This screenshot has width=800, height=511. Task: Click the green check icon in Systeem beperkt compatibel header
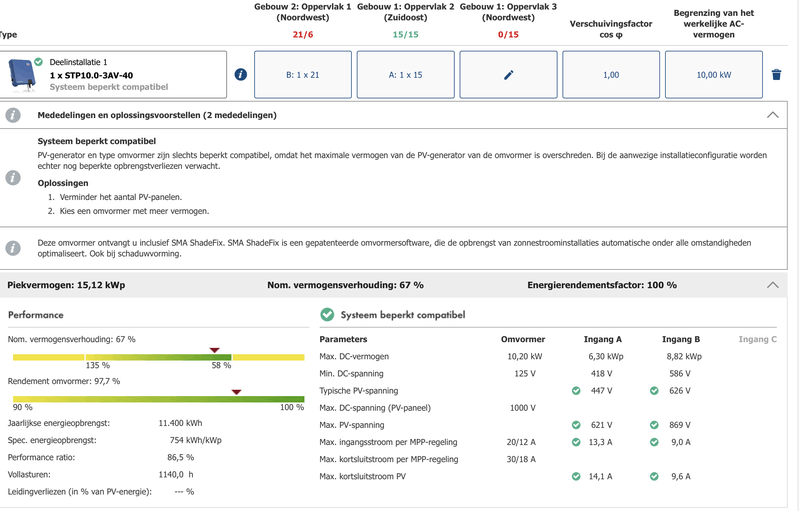click(327, 314)
